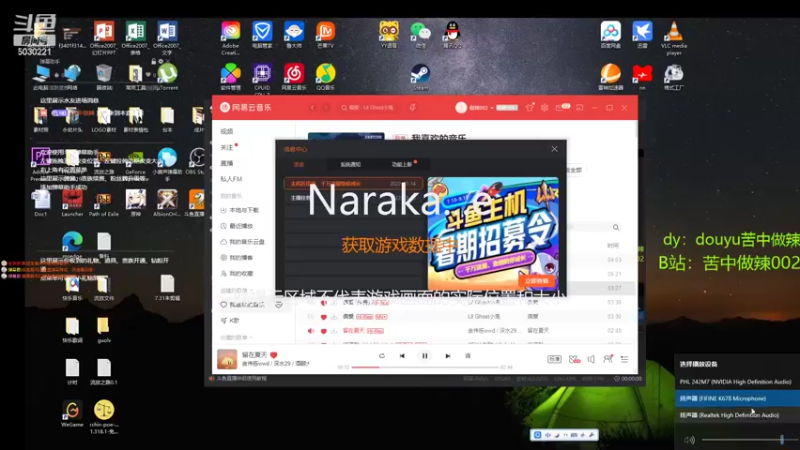800x450 pixels.
Task: Open the Path of Exile shortcut
Action: (x=104, y=203)
